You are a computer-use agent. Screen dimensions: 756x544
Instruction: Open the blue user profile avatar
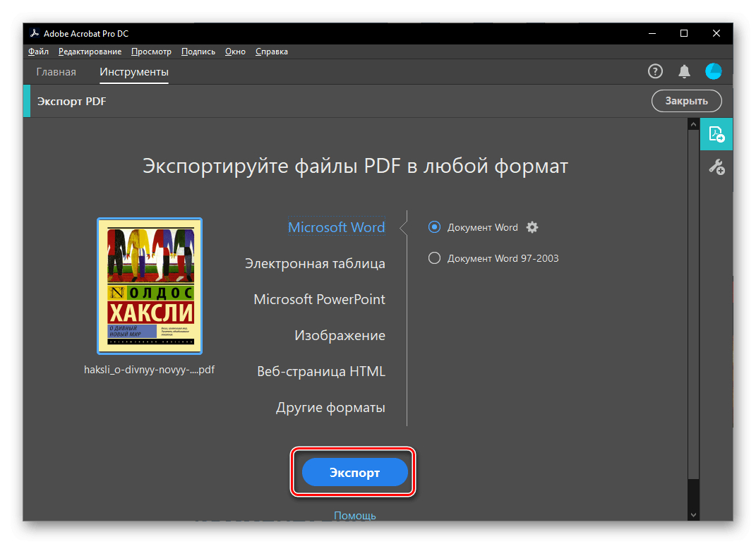click(713, 71)
